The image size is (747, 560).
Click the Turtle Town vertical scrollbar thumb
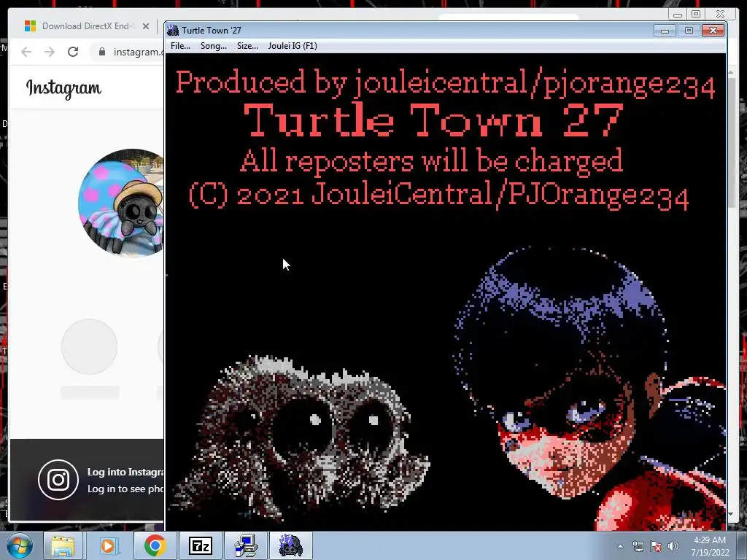731,143
